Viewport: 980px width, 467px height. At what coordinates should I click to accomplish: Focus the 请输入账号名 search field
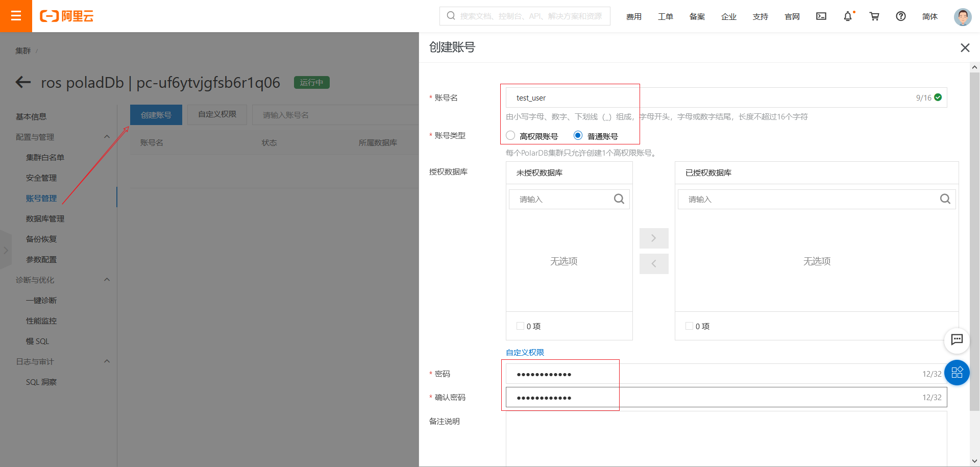click(335, 115)
